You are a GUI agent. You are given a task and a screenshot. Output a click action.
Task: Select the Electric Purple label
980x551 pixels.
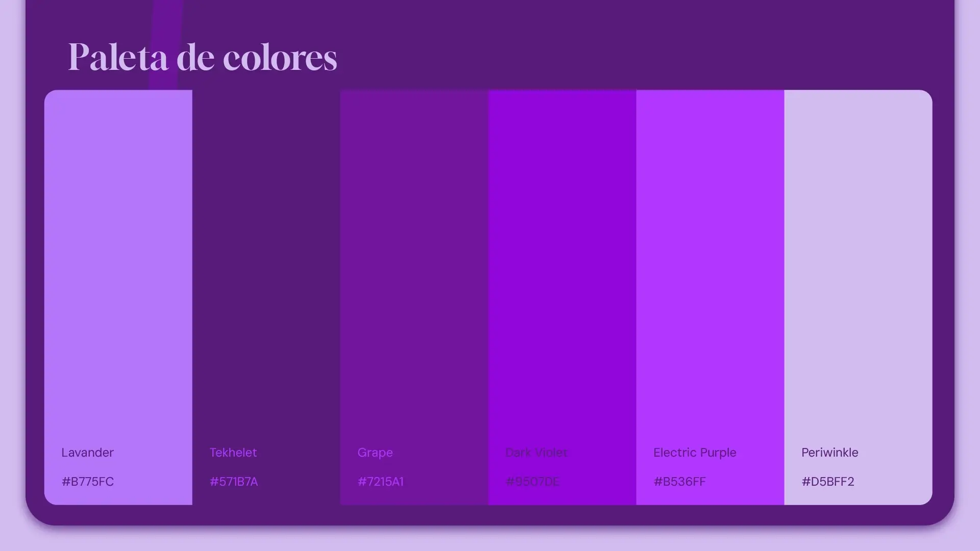pyautogui.click(x=695, y=453)
